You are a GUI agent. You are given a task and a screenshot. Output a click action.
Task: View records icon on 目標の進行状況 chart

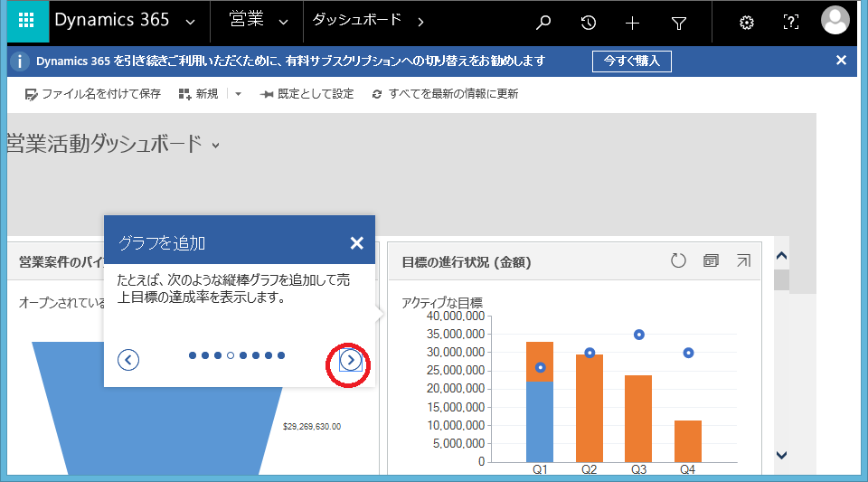[x=711, y=260]
